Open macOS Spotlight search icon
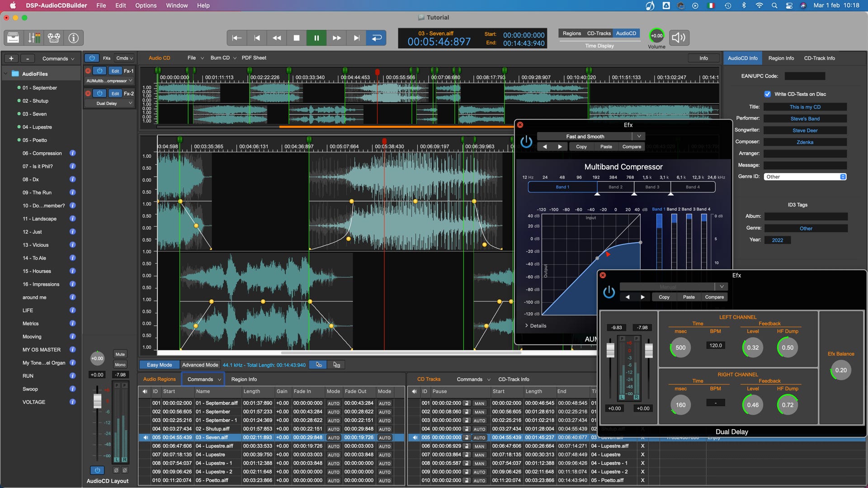The image size is (868, 488). [774, 5]
